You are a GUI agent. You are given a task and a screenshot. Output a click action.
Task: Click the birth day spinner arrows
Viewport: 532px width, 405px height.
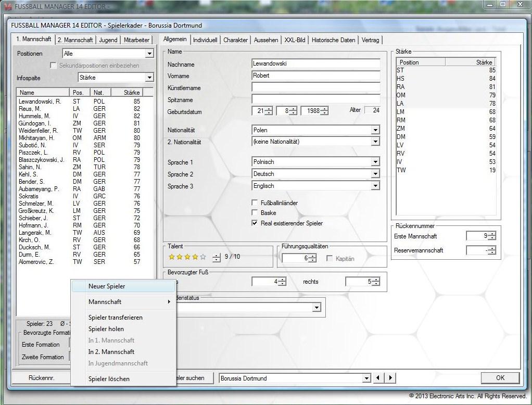pyautogui.click(x=269, y=110)
